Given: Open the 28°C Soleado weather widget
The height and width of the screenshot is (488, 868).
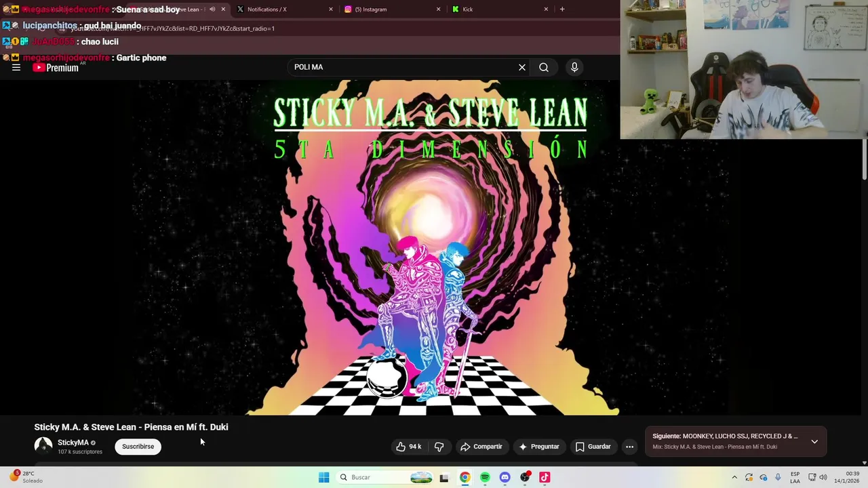Looking at the screenshot, I should click(x=25, y=477).
